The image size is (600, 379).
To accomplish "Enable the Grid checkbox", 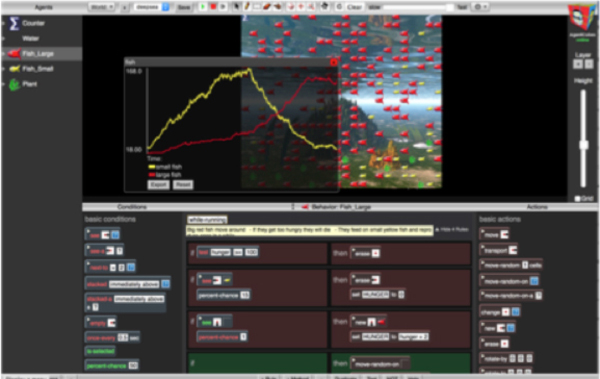I will (578, 198).
